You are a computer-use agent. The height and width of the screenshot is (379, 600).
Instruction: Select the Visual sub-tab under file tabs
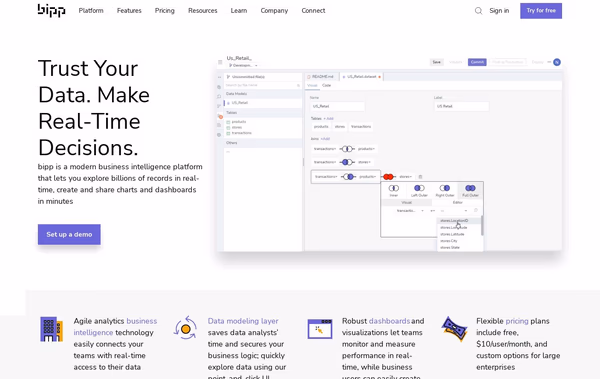pyautogui.click(x=312, y=85)
